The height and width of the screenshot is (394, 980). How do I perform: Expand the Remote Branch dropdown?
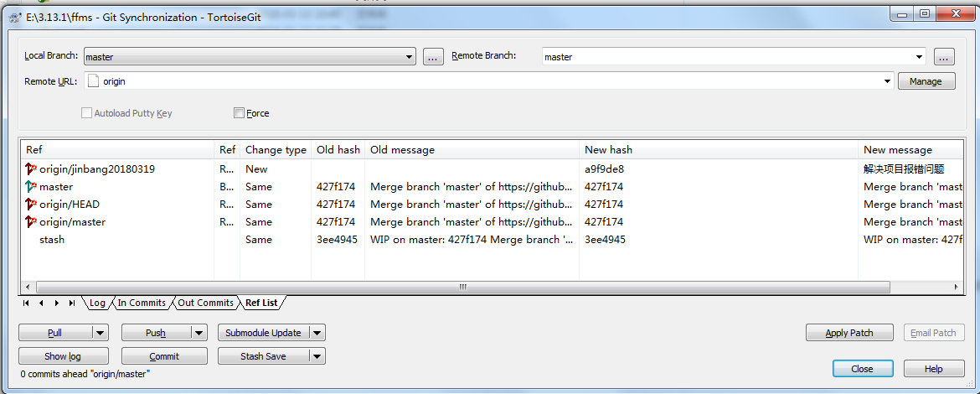(x=919, y=57)
